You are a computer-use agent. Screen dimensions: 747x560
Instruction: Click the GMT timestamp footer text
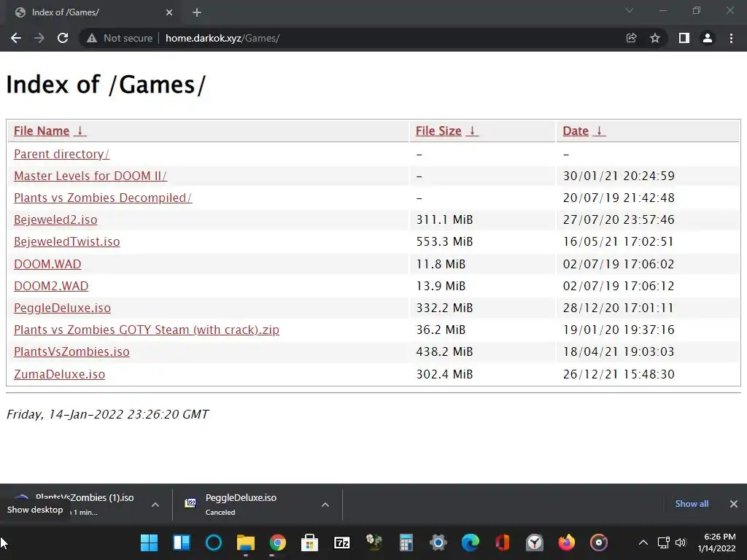pos(108,414)
